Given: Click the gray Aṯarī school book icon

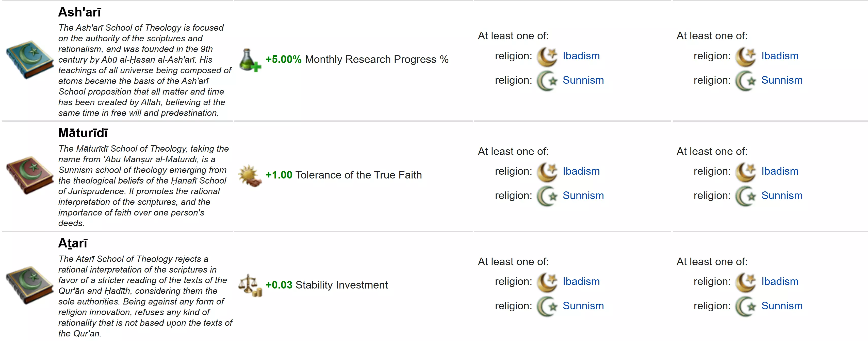Looking at the screenshot, I should coord(30,285).
